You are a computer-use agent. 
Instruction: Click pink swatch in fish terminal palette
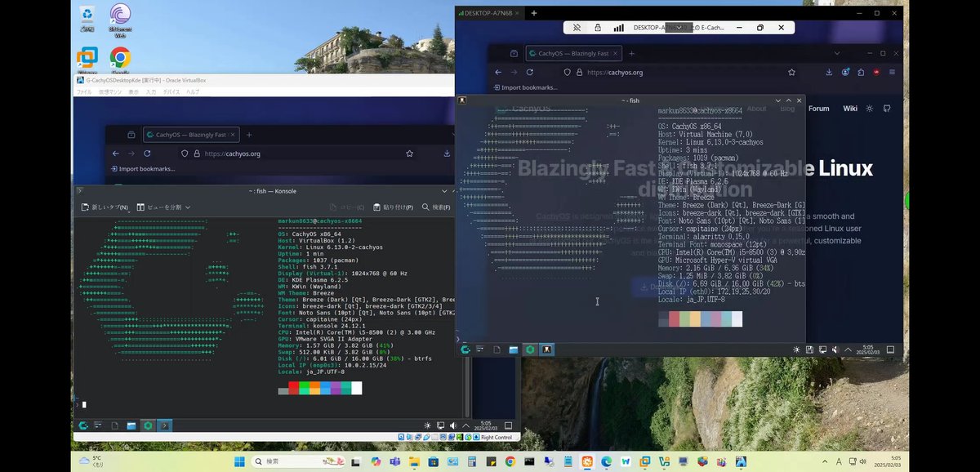(716, 319)
